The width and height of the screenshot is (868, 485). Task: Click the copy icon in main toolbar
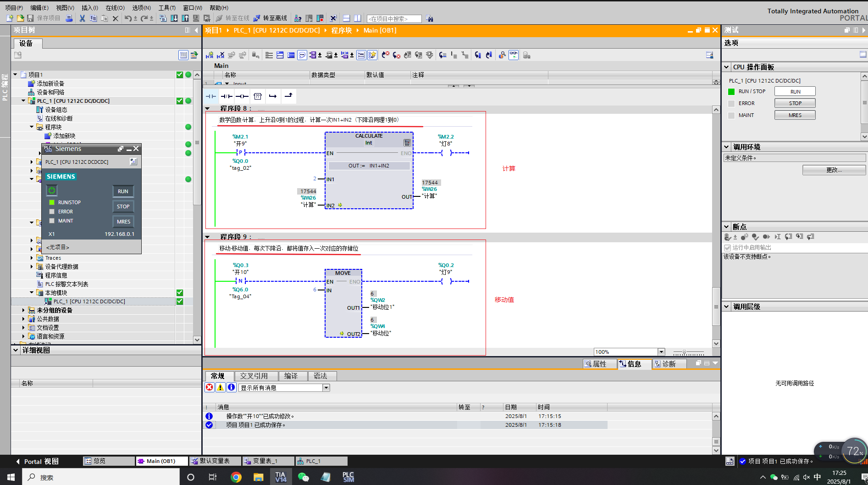(x=93, y=18)
